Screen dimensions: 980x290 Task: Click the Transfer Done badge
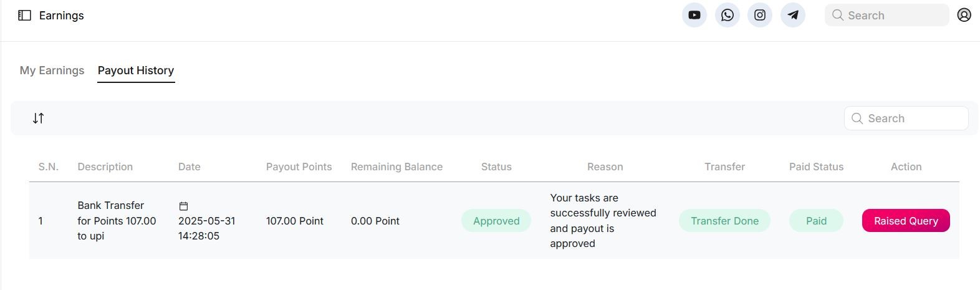pyautogui.click(x=724, y=221)
